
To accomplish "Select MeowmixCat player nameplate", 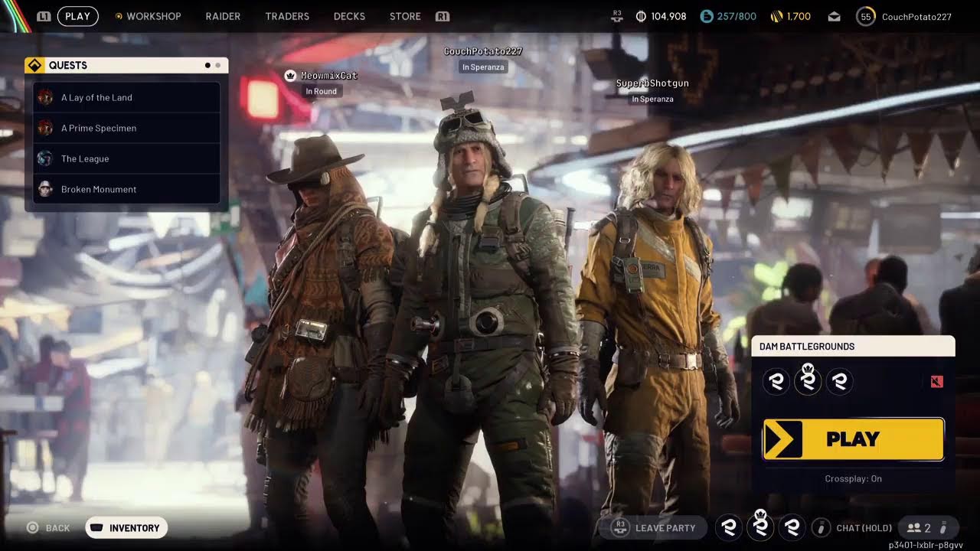I will (x=329, y=76).
